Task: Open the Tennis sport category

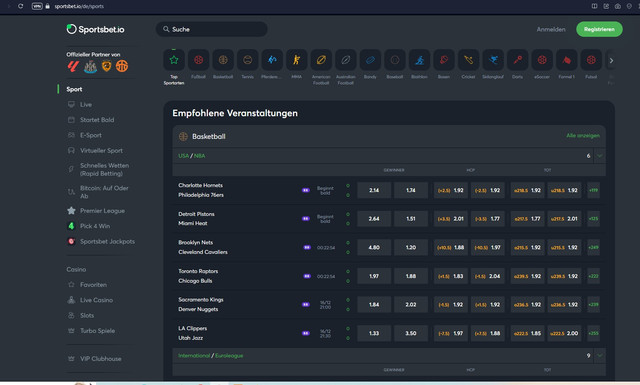Action: click(x=247, y=60)
